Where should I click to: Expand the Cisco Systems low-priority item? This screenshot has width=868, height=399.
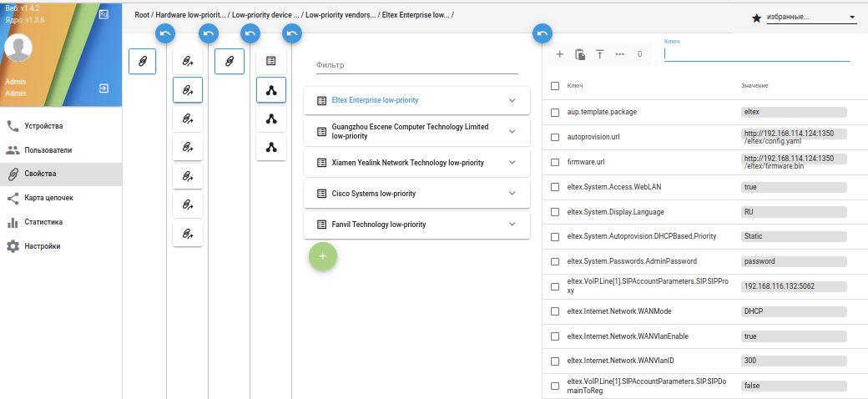coord(512,194)
